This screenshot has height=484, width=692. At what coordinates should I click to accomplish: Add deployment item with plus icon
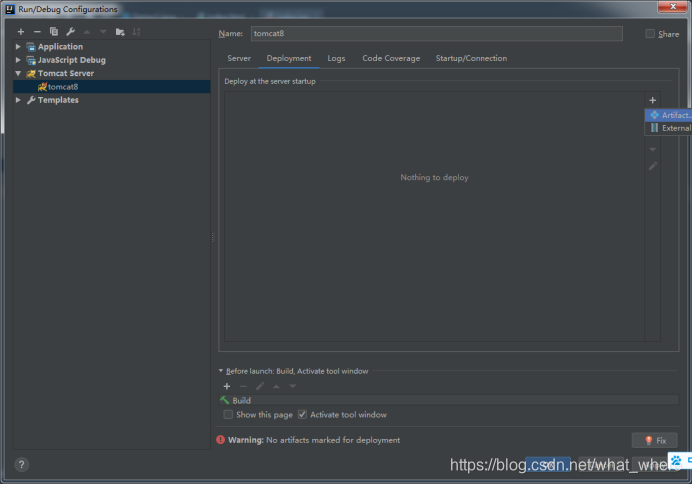point(653,100)
